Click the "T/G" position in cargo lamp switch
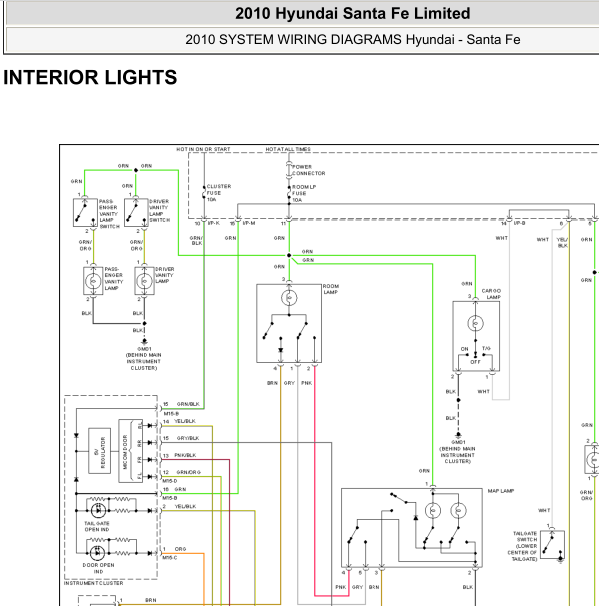The height and width of the screenshot is (606, 599). pyautogui.click(x=486, y=349)
